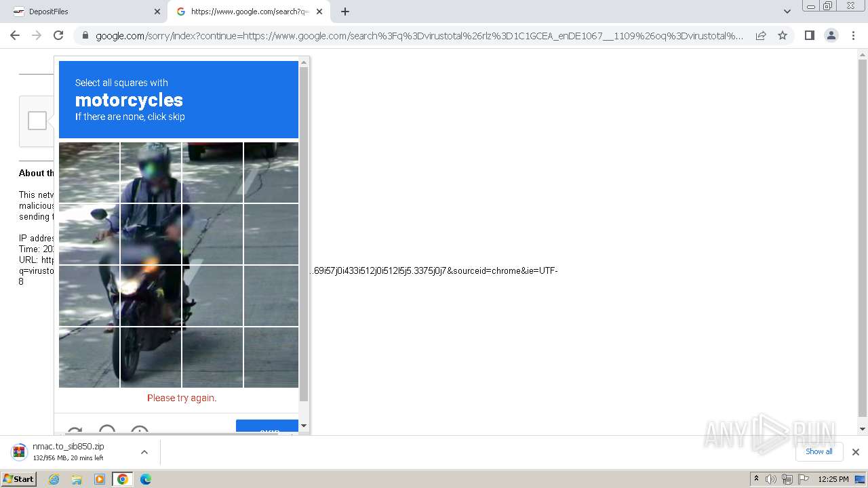This screenshot has height=488, width=868.
Task: Open Windows Media Player from taskbar
Action: click(100, 479)
